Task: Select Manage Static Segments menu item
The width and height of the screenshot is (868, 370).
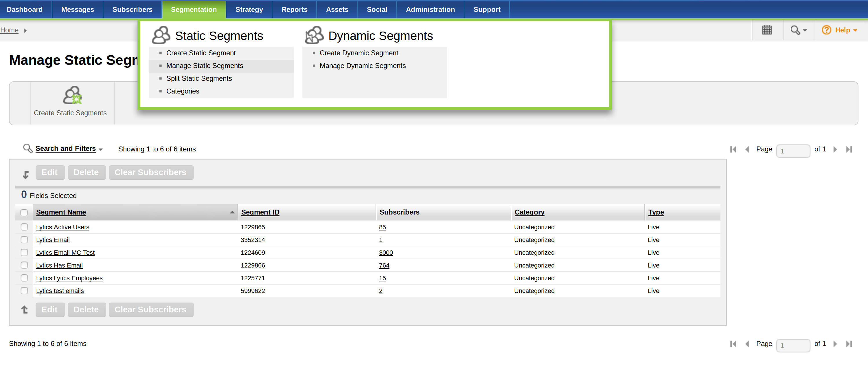Action: coord(205,66)
